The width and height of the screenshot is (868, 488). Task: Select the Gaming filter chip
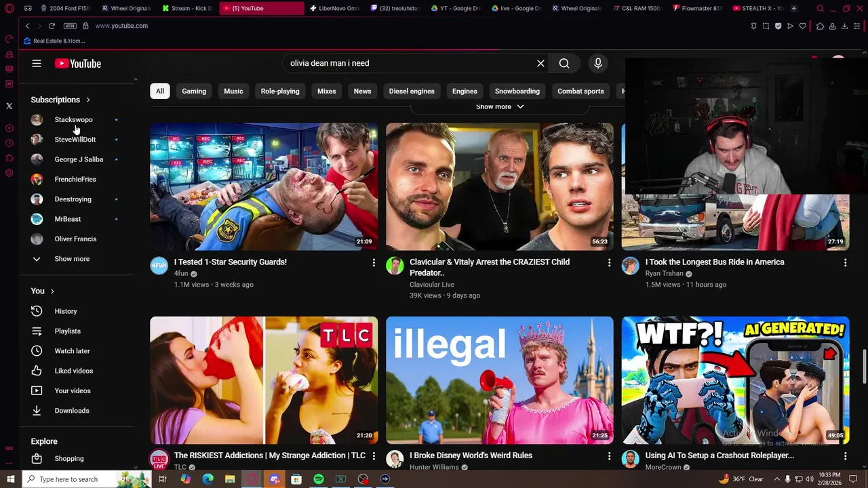tap(194, 91)
